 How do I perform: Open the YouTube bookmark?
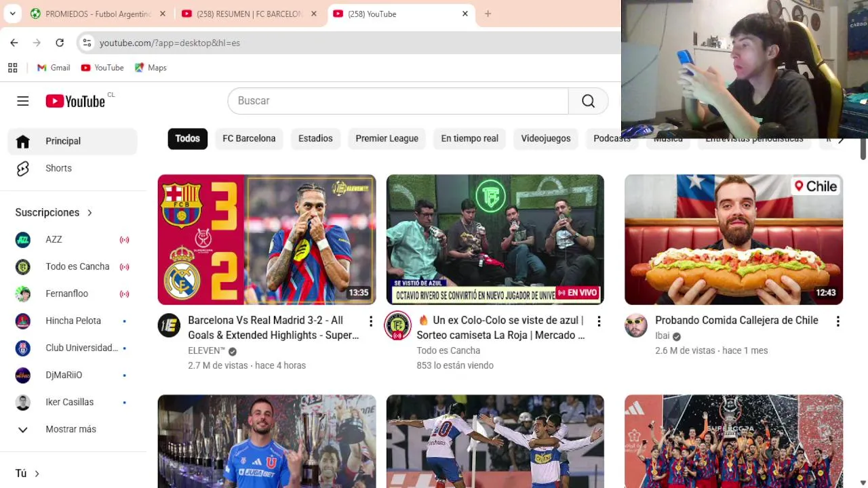pos(102,68)
